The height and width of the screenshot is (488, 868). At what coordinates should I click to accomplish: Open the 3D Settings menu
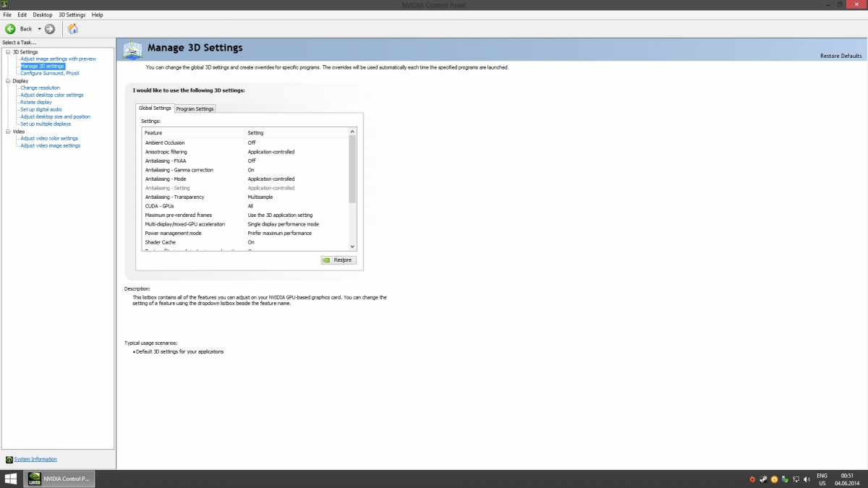tap(72, 14)
